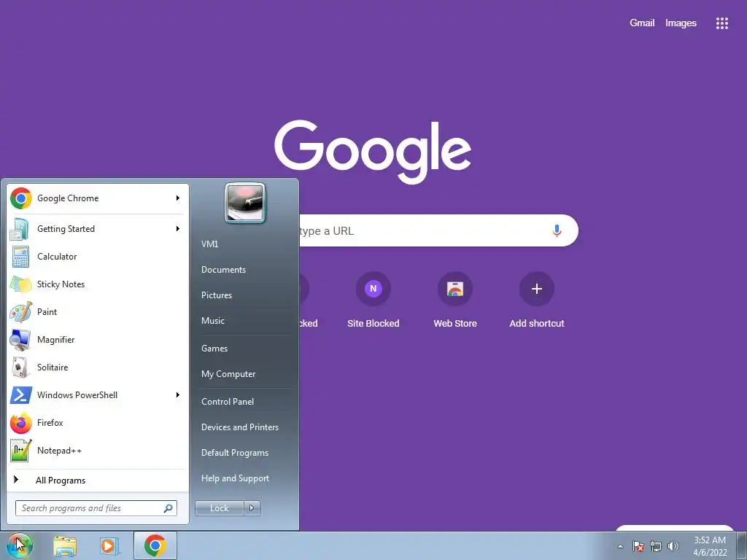This screenshot has height=560, width=747.
Task: Open Windows Media Player in the taskbar
Action: click(109, 546)
